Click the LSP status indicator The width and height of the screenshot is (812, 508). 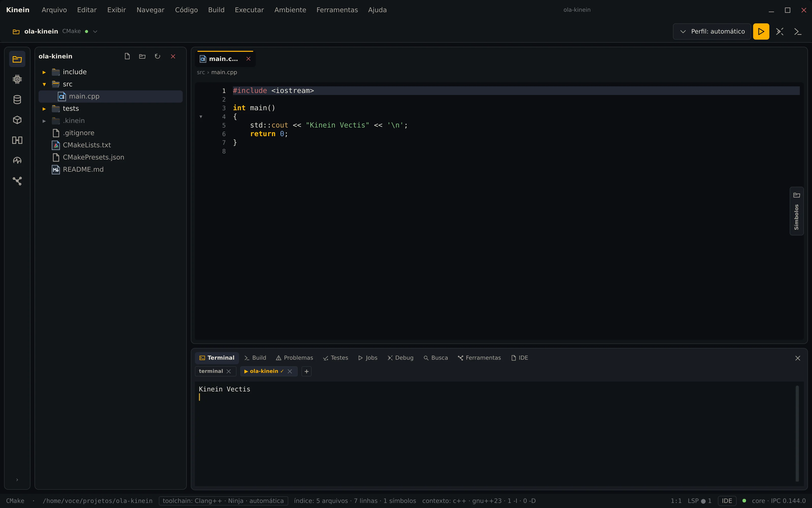(699, 501)
